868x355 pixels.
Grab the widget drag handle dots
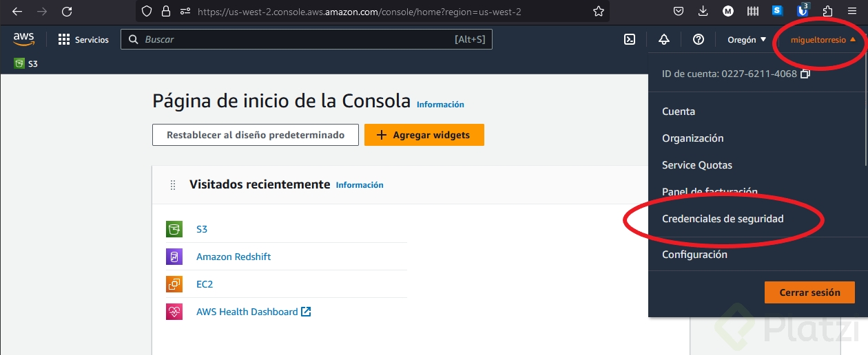point(173,185)
